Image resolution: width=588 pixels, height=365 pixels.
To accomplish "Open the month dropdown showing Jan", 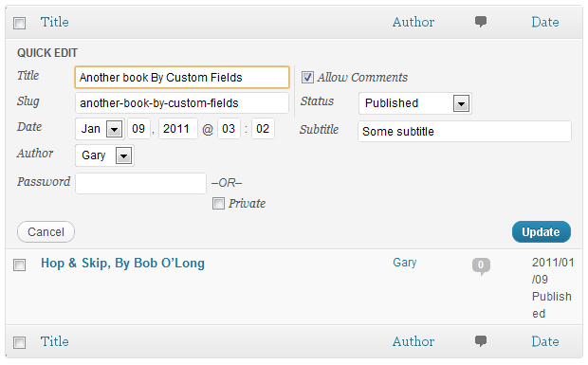I will pos(100,129).
